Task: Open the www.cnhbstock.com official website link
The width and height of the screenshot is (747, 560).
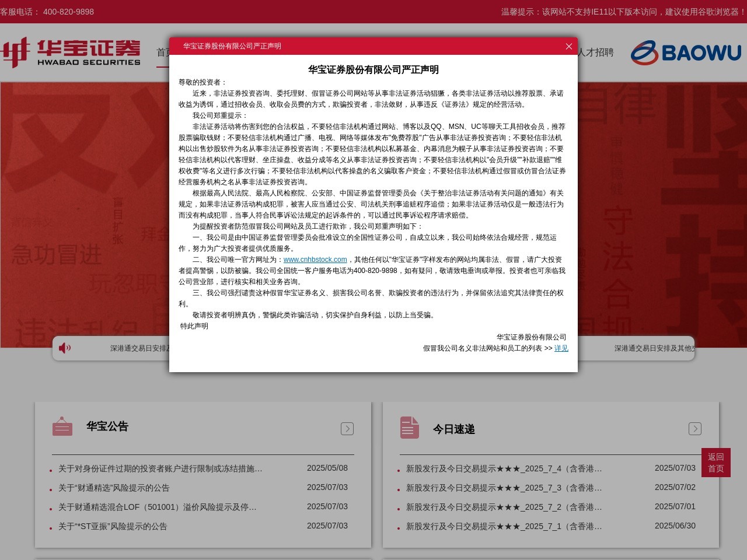Action: 315,259
